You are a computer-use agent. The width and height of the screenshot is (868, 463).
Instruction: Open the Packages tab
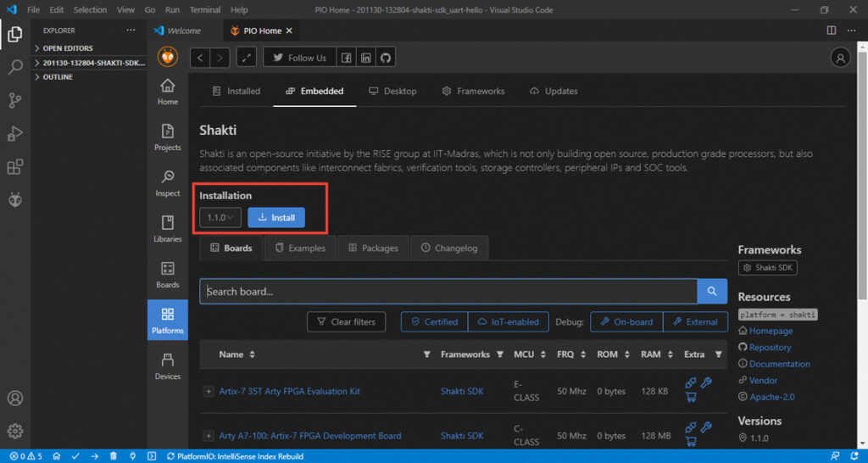point(373,248)
